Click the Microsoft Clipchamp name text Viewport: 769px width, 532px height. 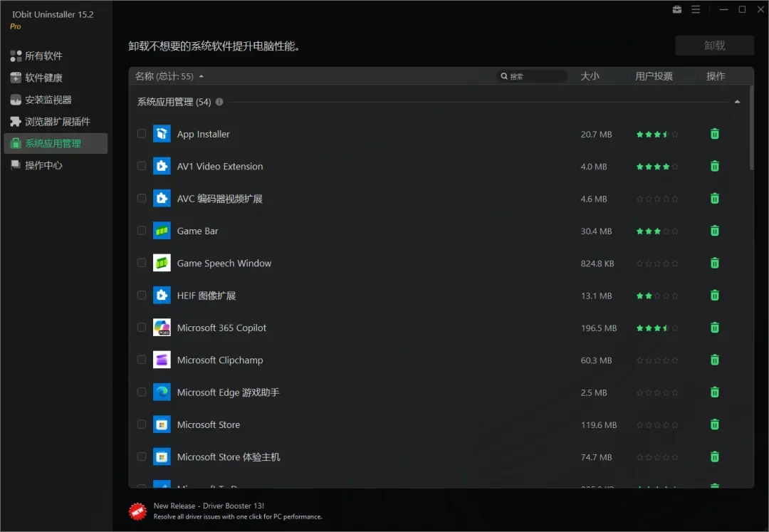coord(220,360)
